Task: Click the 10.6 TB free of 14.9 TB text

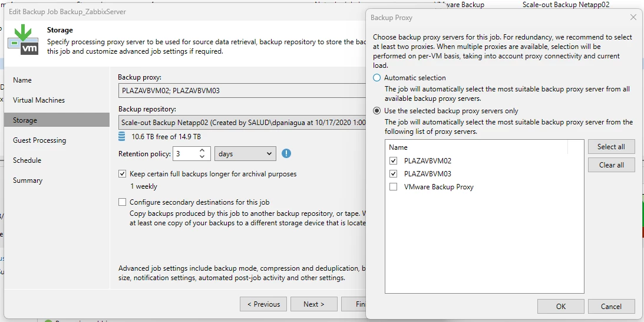Action: 166,137
